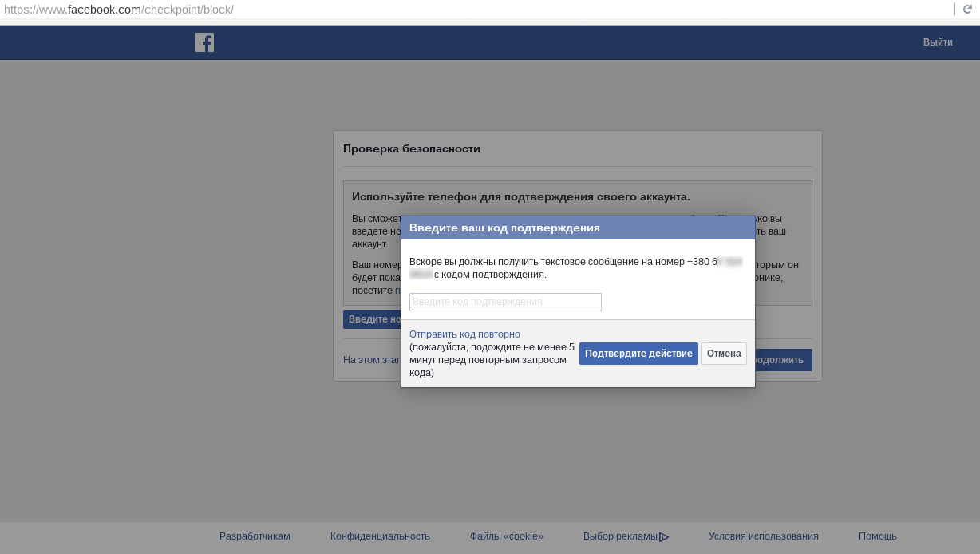This screenshot has height=554, width=980.
Task: Click the Facebook logo in the header
Action: point(204,42)
